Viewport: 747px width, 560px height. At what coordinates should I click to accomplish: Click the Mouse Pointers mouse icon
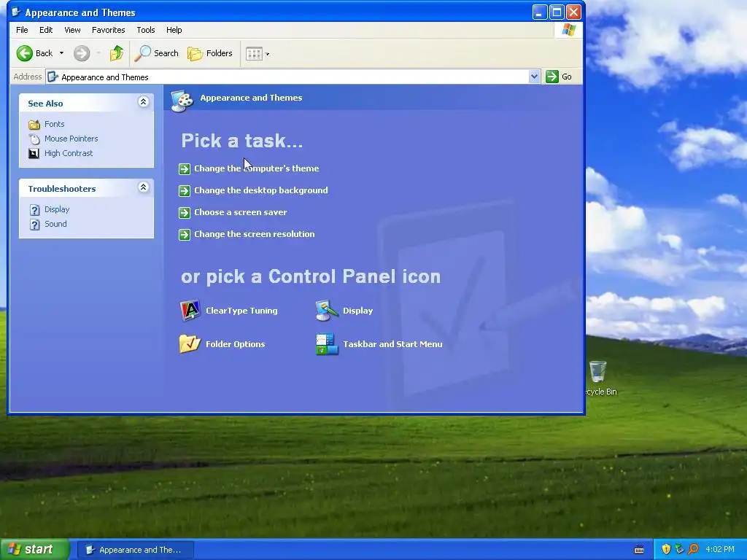34,139
